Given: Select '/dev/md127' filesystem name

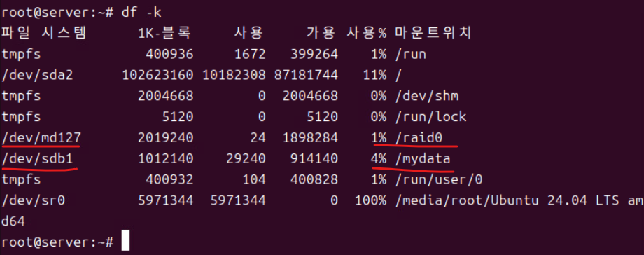Looking at the screenshot, I should 41,137.
